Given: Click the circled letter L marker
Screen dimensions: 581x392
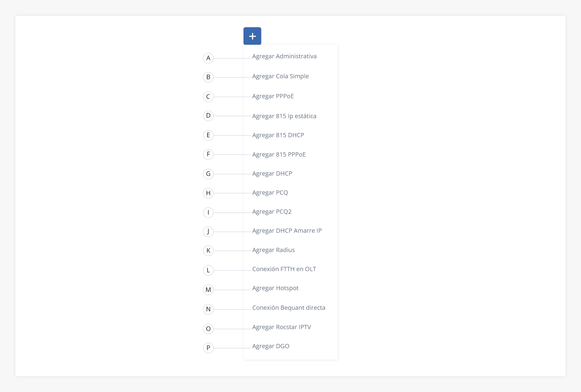Looking at the screenshot, I should [x=208, y=270].
